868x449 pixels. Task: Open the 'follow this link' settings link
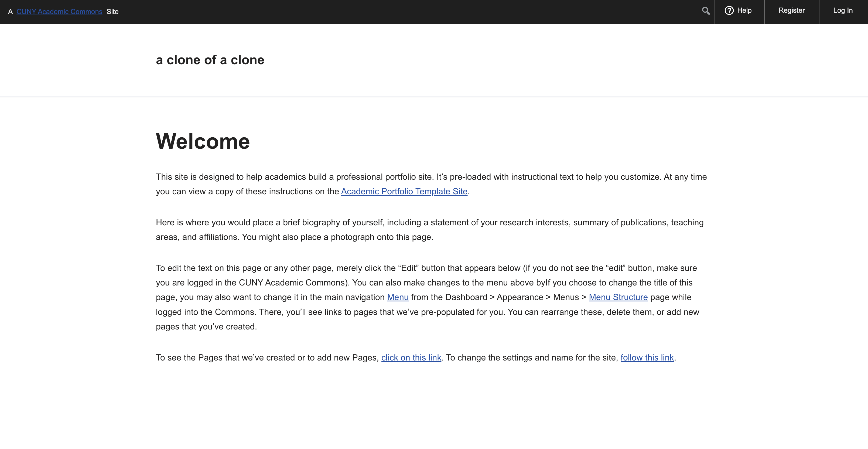(x=647, y=358)
